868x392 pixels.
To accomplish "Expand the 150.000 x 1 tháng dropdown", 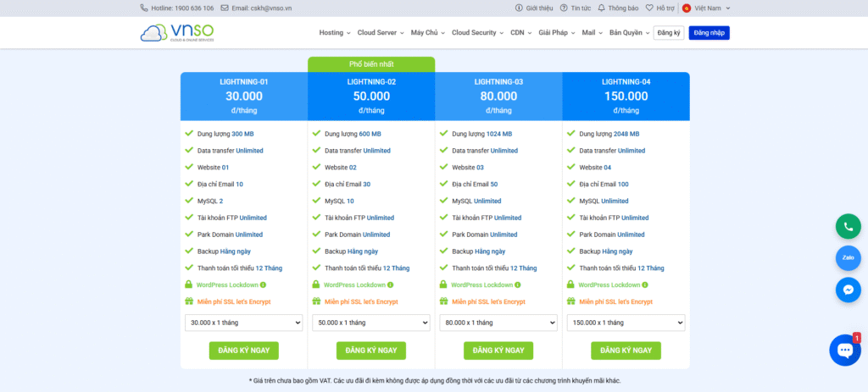I will 626,323.
